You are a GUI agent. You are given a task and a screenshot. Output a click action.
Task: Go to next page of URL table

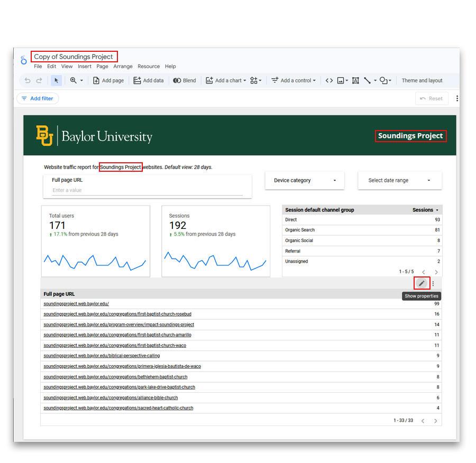(x=436, y=421)
